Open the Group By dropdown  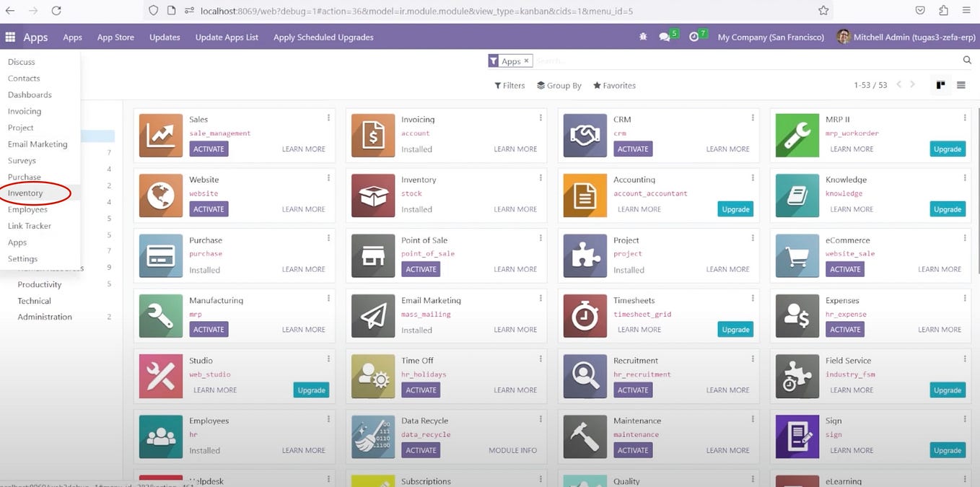point(559,85)
